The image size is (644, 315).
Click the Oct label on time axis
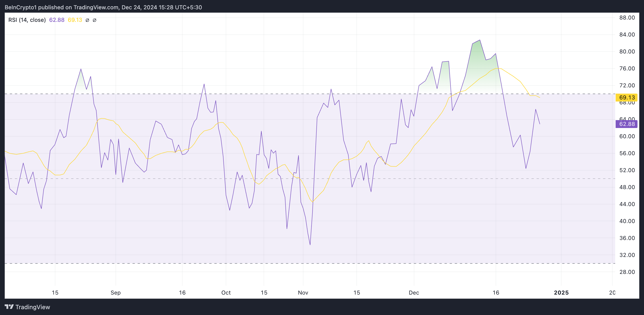[226, 292]
